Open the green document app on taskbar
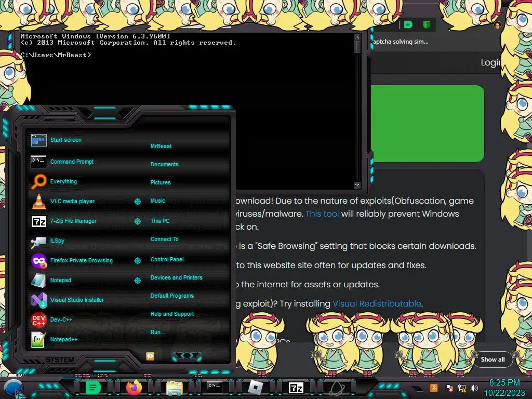The height and width of the screenshot is (399, 532). 93,388
